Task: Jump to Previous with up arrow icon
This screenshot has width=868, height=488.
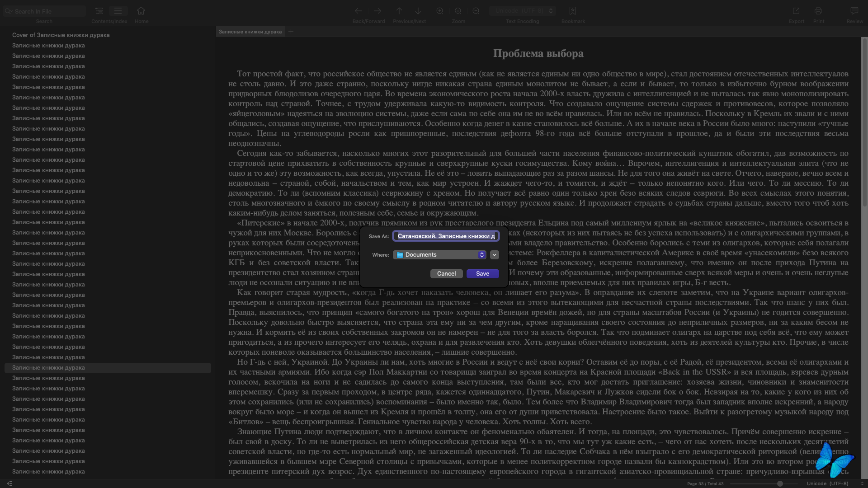Action: pyautogui.click(x=399, y=11)
